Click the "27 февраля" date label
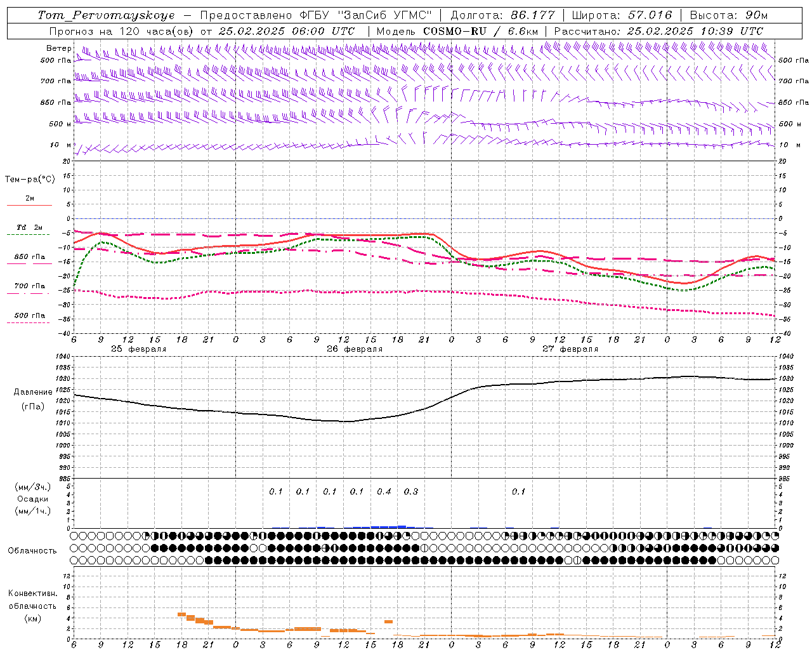This screenshot has height=650, width=812. [x=570, y=349]
